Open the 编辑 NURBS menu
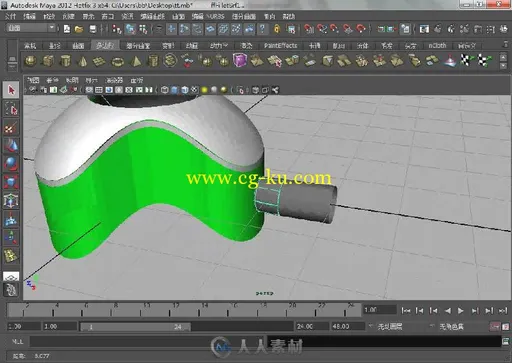 coord(208,16)
